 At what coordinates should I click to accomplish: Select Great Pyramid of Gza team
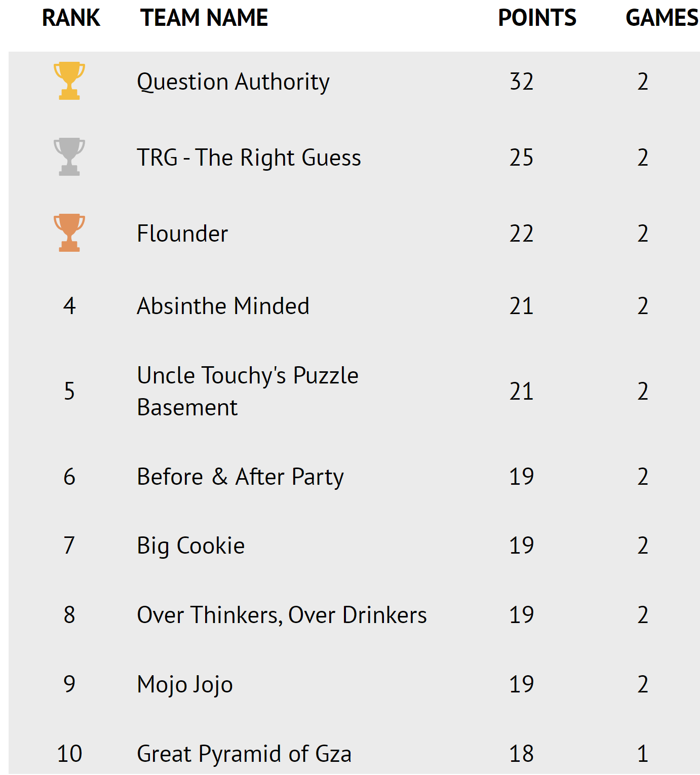[244, 754]
